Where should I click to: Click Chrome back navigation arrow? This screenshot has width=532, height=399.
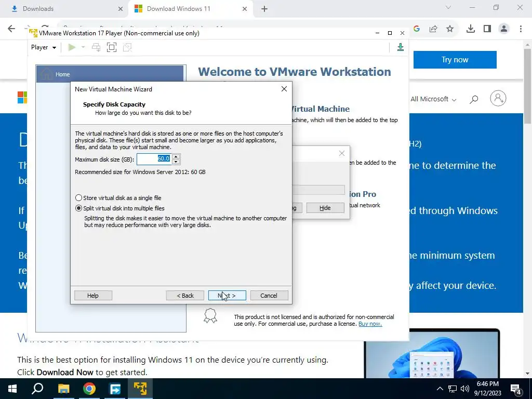pyautogui.click(x=11, y=29)
